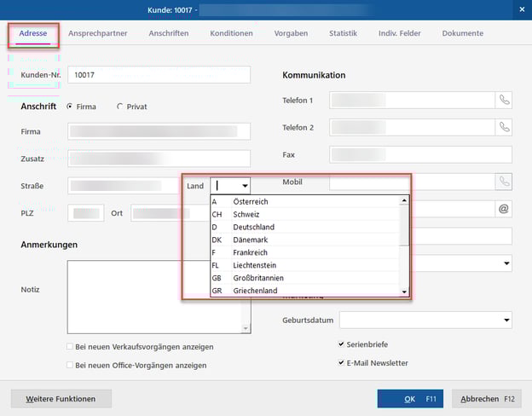Collapse the Land dropdown arrow
Image resolution: width=532 pixels, height=416 pixels.
click(x=245, y=185)
